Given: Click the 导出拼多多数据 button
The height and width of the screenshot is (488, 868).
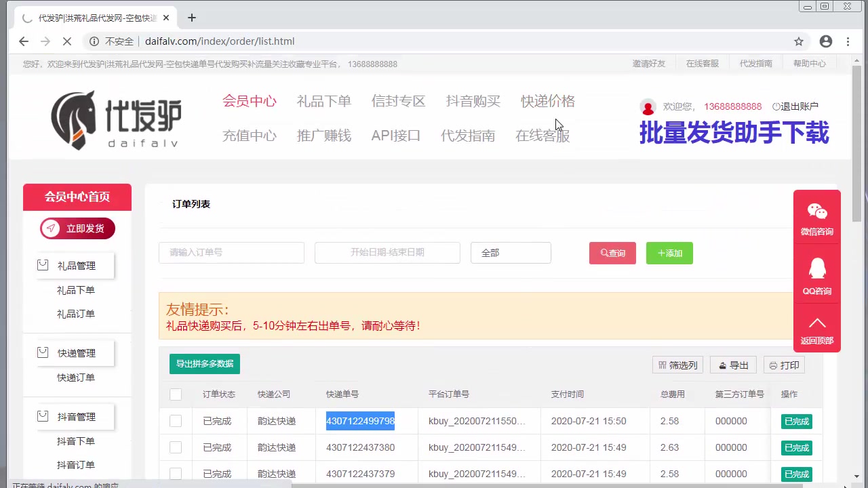Looking at the screenshot, I should coord(205,364).
